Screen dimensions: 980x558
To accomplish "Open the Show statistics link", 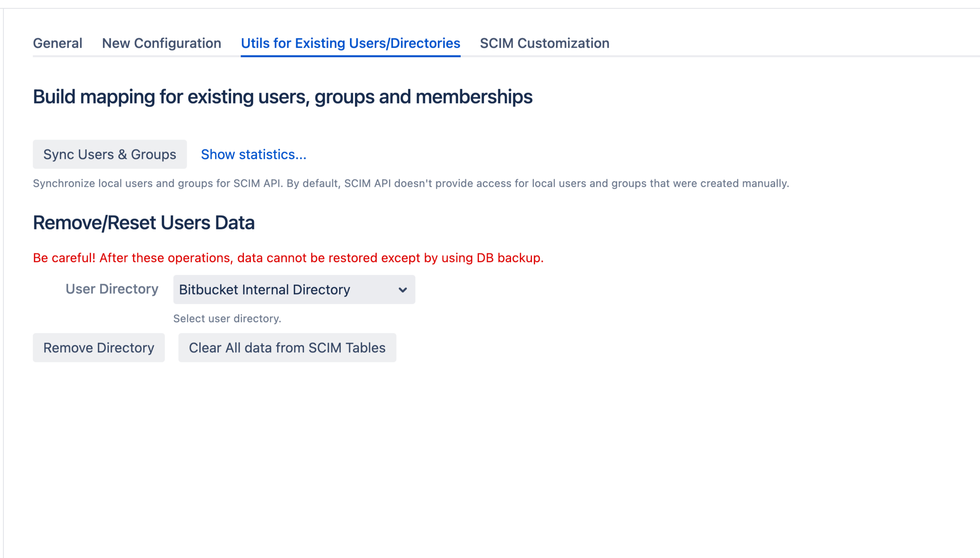I will 253,154.
